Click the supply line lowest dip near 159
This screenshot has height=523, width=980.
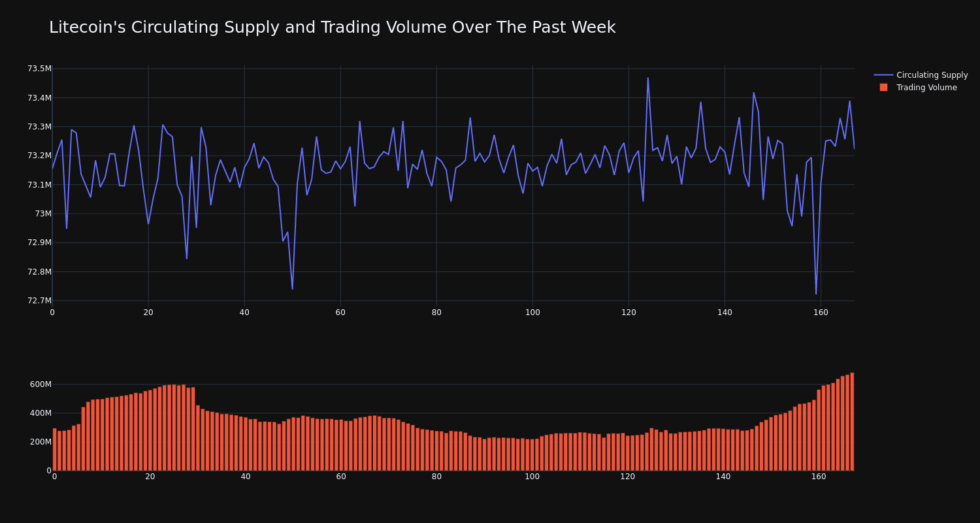click(816, 294)
